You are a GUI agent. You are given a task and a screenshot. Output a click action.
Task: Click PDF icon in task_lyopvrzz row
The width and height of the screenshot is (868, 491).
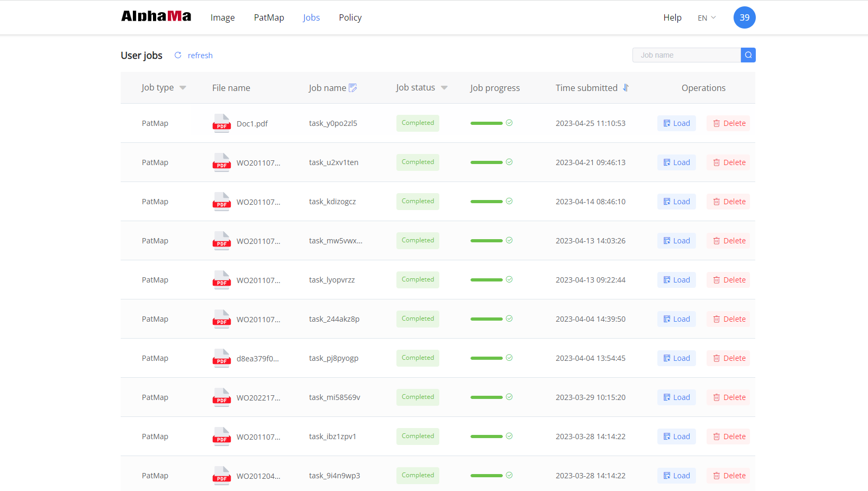[x=221, y=280]
